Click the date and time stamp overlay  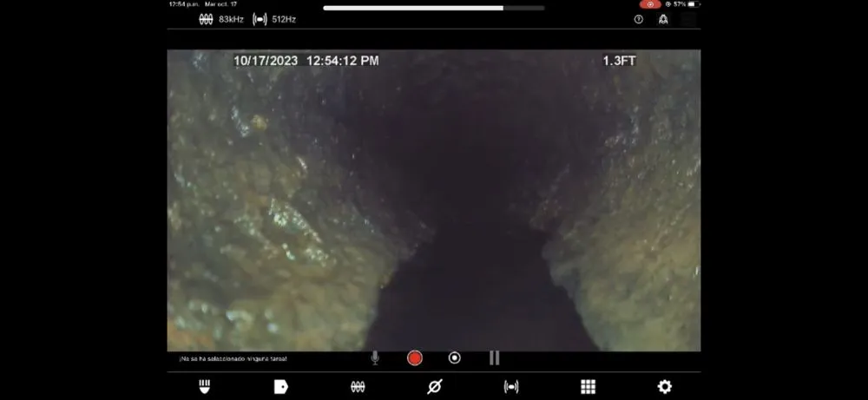pos(306,61)
